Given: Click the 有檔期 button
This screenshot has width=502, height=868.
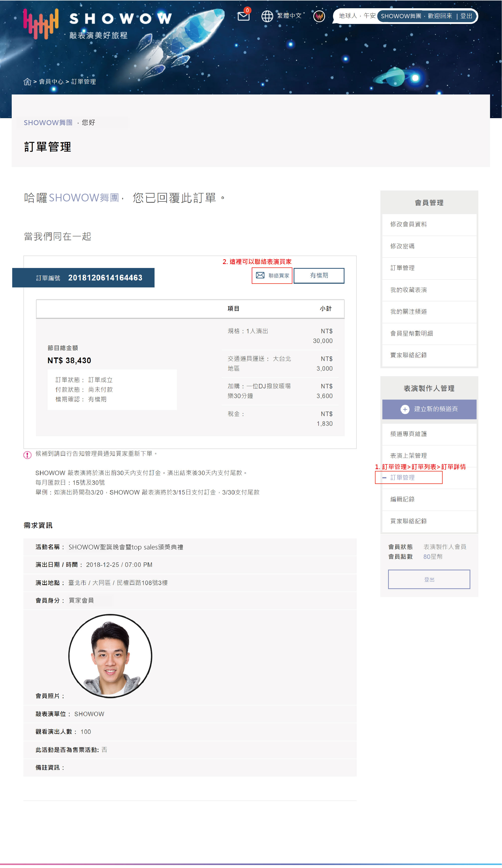Looking at the screenshot, I should click(319, 275).
